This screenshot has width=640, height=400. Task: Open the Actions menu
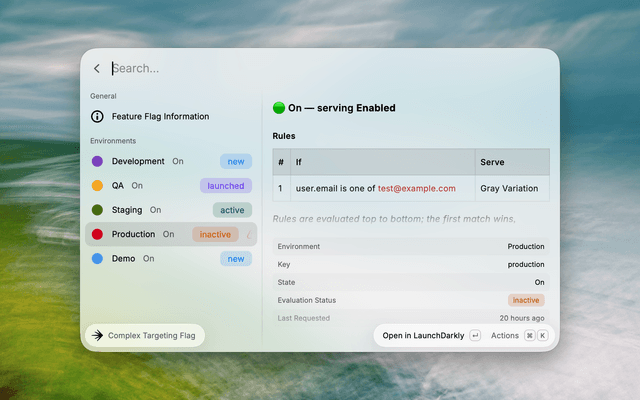point(504,336)
